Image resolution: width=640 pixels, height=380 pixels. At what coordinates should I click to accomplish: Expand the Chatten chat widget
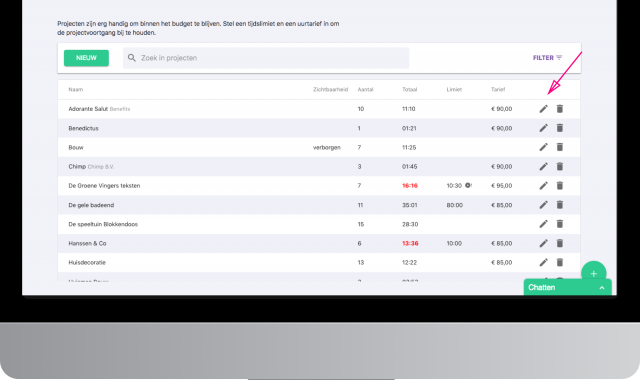coord(567,287)
